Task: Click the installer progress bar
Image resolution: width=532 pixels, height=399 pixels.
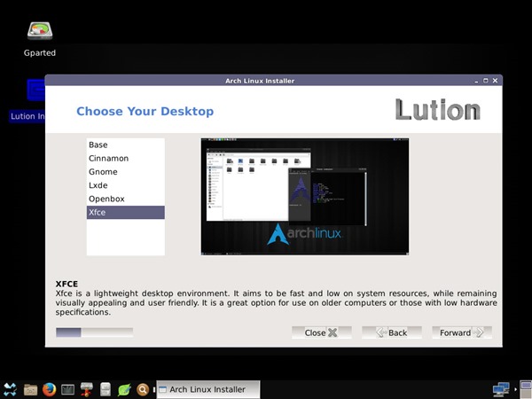Action: (94, 332)
